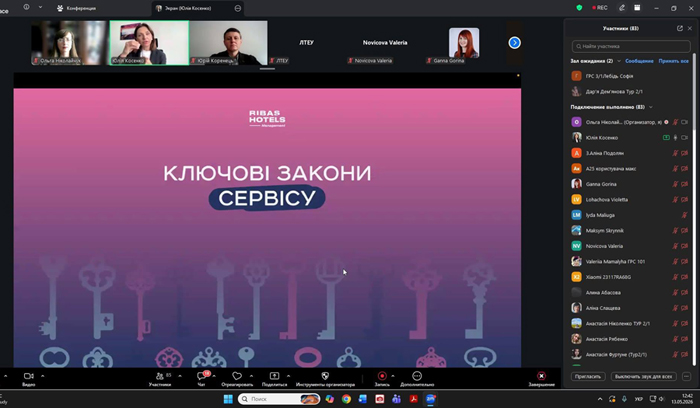Select ГРС 3/1Лебідь Софія in waiting room
The width and height of the screenshot is (700, 408).
(x=629, y=76)
